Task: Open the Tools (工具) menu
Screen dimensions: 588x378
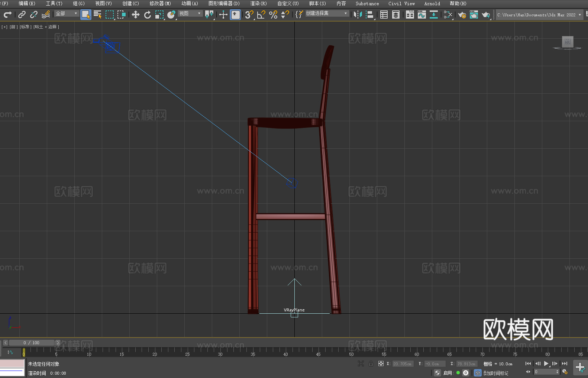Action: coord(54,3)
